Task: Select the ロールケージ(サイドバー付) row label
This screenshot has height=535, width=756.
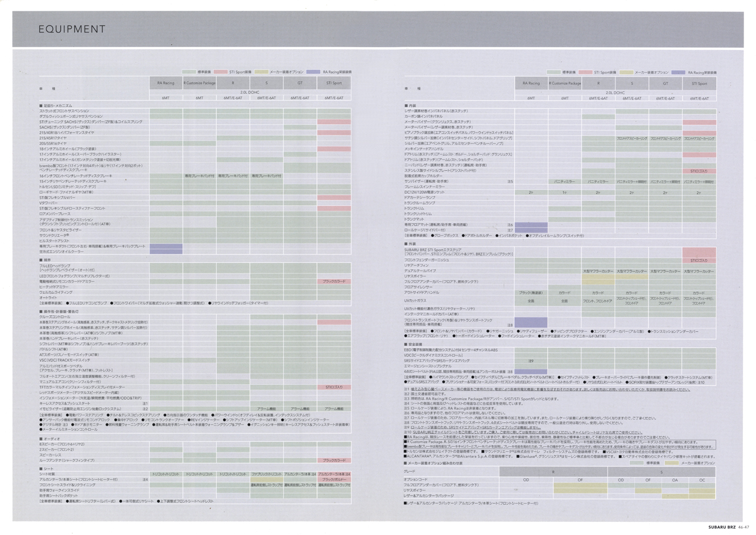Action: tap(425, 231)
